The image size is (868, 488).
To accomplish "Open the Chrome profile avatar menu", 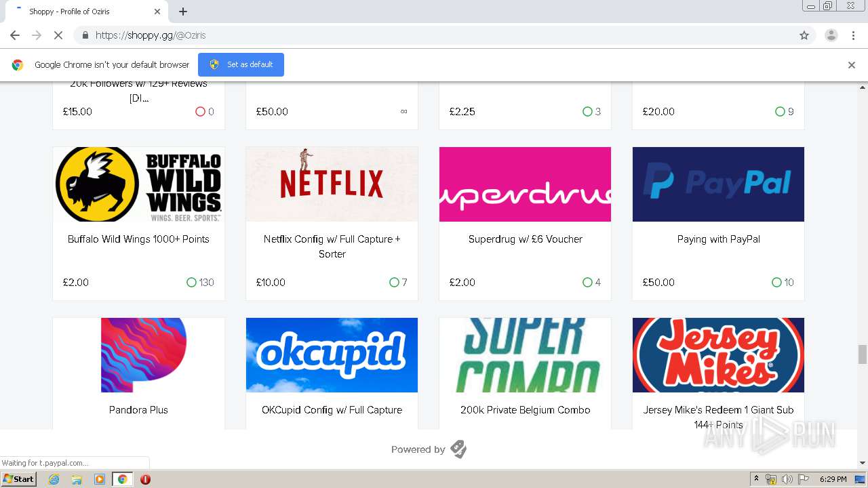I will tap(831, 35).
